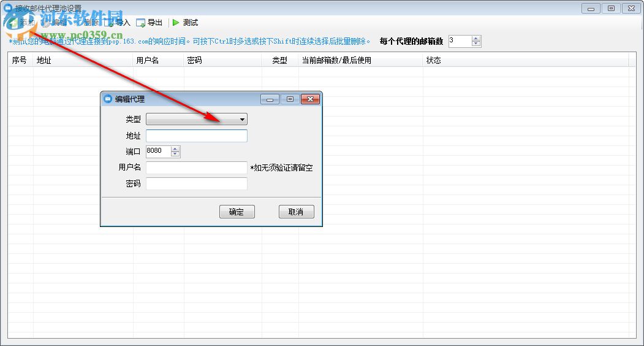644x346 pixels.
Task: Click the 导出 export toolbar button
Action: [150, 23]
